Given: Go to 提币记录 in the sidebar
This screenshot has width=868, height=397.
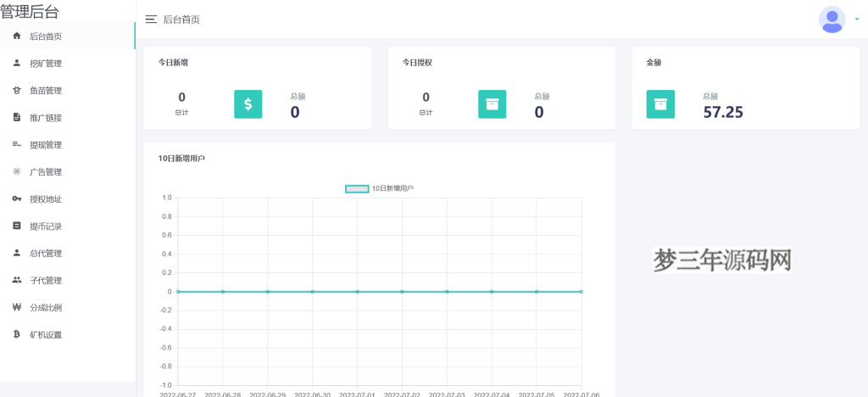Looking at the screenshot, I should pyautogui.click(x=46, y=226).
